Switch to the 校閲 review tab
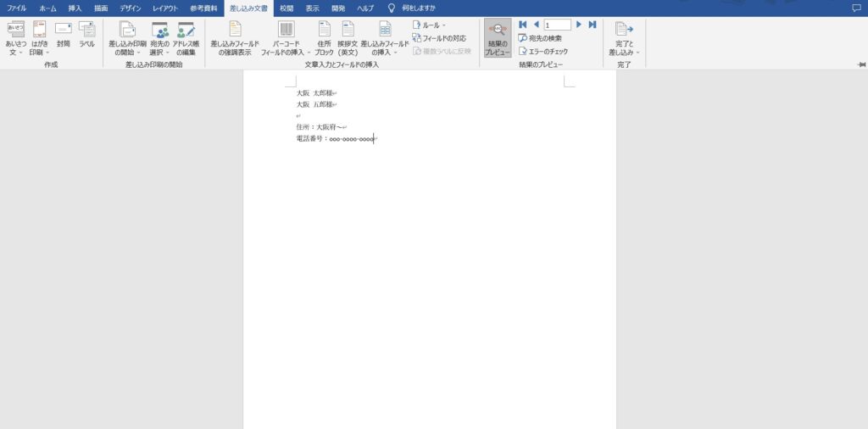This screenshot has width=868, height=429. [287, 8]
